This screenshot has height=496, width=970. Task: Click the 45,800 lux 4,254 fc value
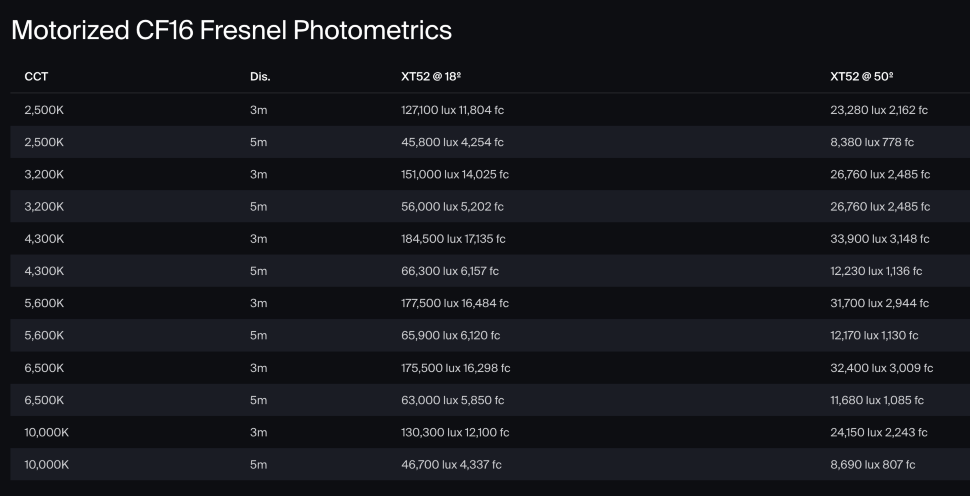point(452,142)
